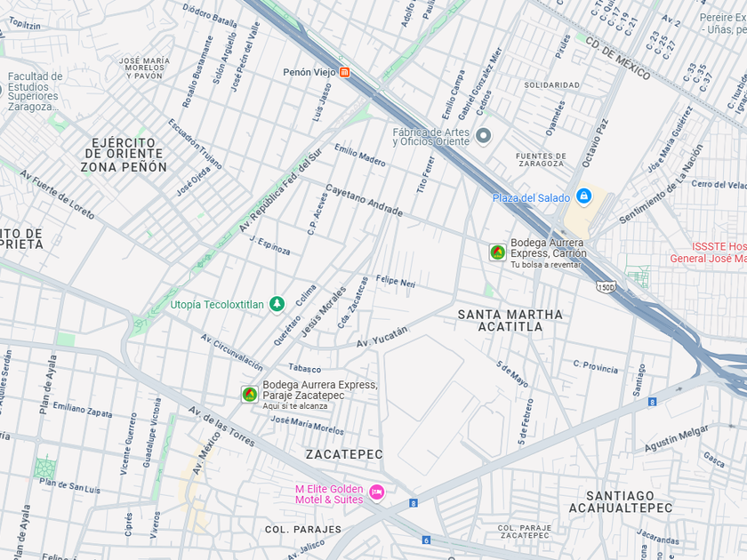The width and height of the screenshot is (747, 560).
Task: Click the Zacatepec neighborhood label
Action: 344,454
